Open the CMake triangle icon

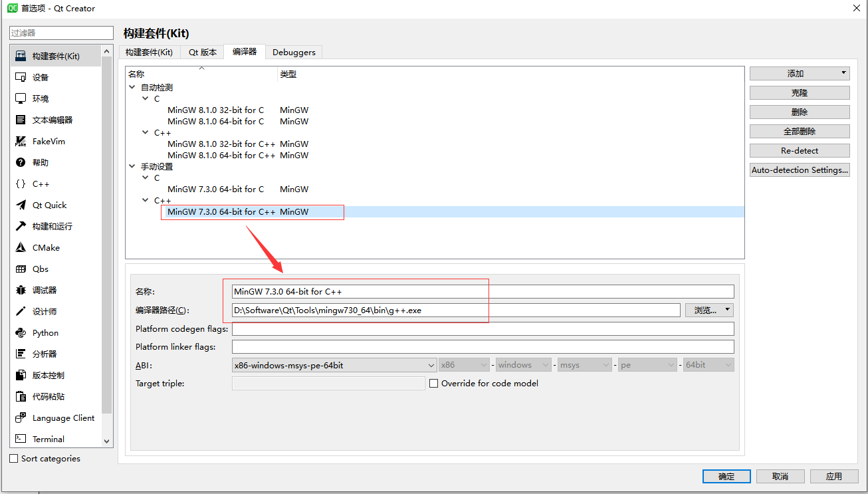[x=21, y=247]
